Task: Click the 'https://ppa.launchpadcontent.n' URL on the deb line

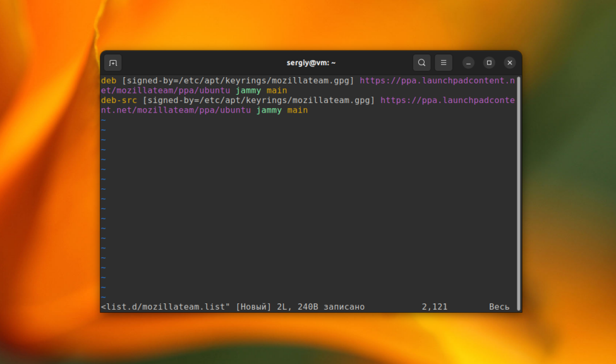Action: click(437, 81)
